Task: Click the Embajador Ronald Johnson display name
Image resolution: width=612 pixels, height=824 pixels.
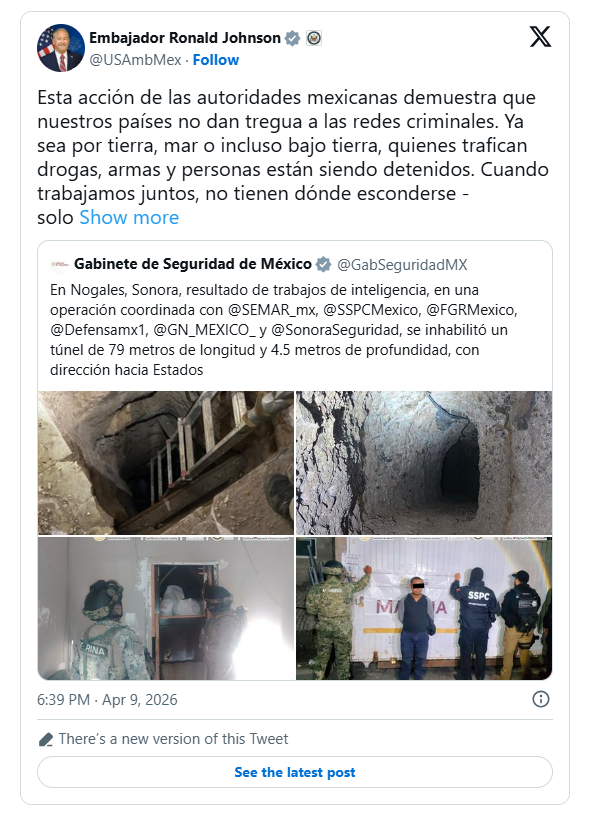Action: (185, 38)
